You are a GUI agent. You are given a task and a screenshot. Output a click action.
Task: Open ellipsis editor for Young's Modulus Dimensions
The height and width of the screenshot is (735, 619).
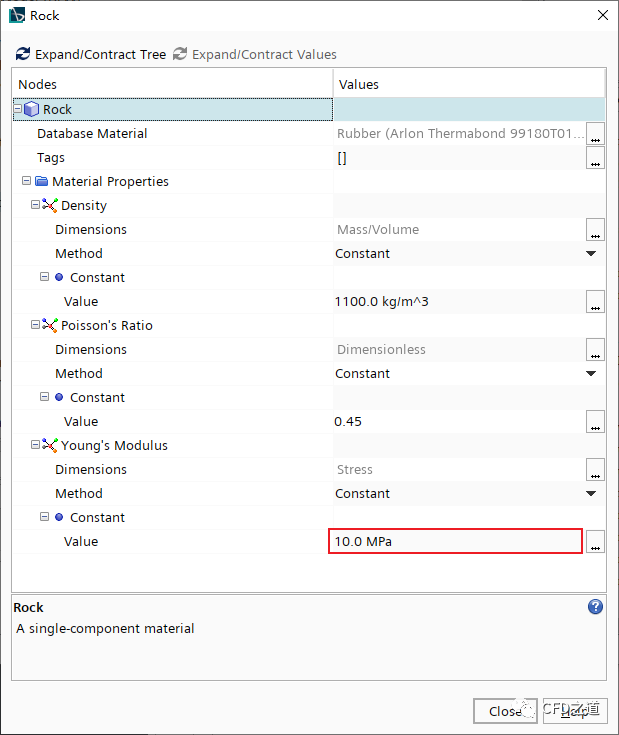[596, 470]
